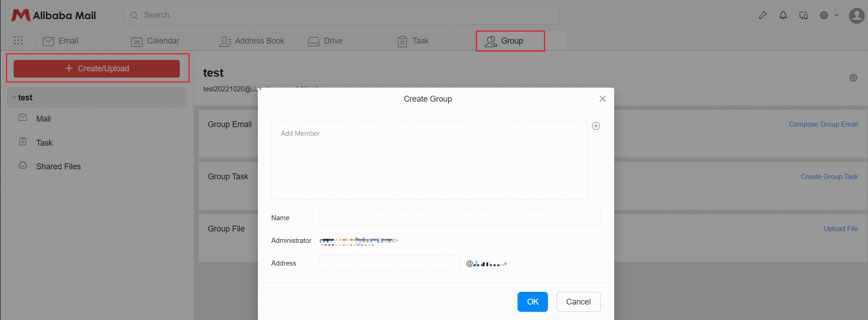The width and height of the screenshot is (868, 320).
Task: Select Shared Files in sidebar
Action: pos(58,167)
